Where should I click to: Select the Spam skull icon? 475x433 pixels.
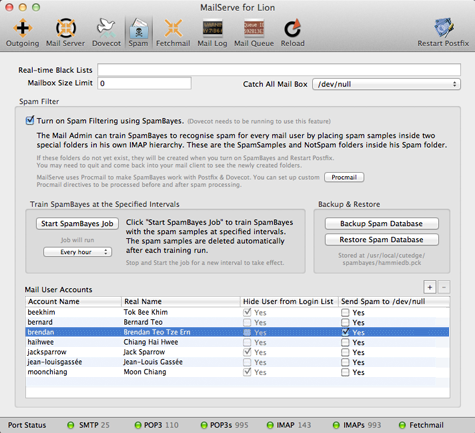(139, 28)
